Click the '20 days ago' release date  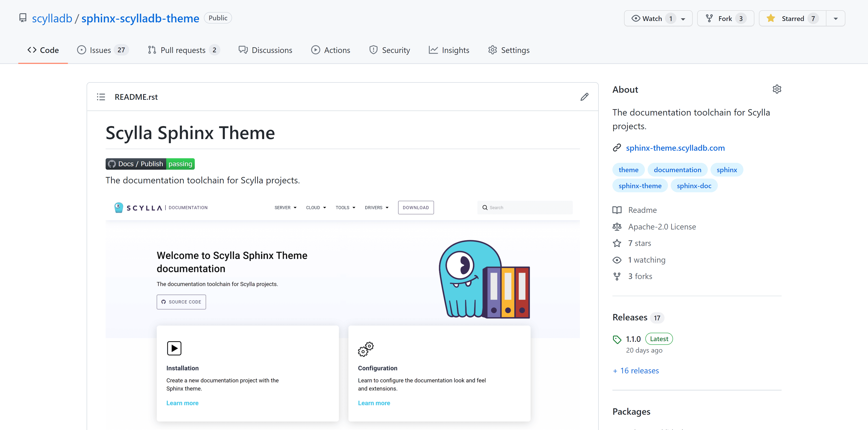[644, 351]
